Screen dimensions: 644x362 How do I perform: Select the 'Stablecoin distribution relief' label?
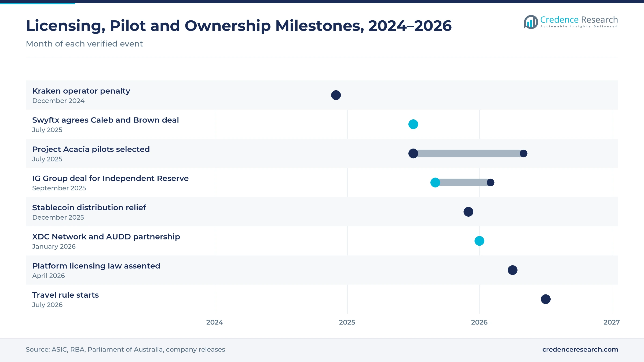point(89,208)
